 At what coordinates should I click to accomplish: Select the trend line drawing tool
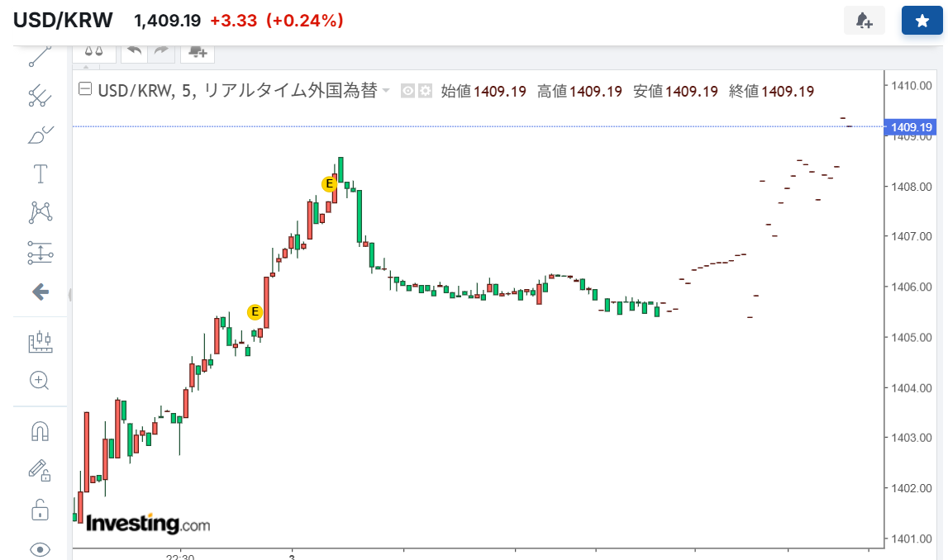click(x=40, y=56)
